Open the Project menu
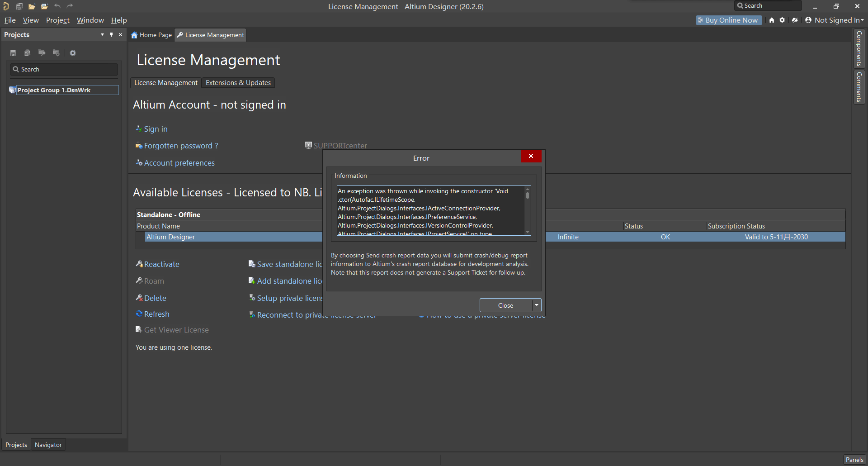Image resolution: width=868 pixels, height=466 pixels. tap(58, 20)
